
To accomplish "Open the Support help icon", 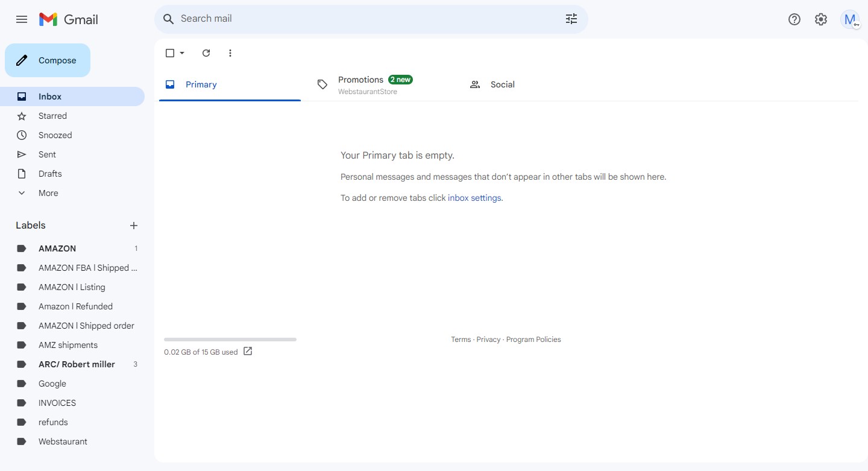I will point(794,19).
